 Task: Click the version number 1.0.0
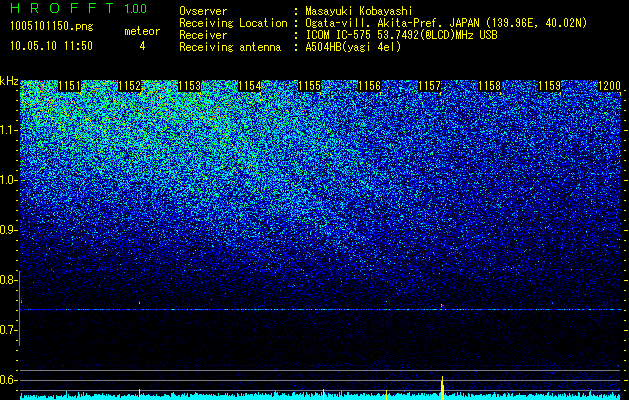(x=136, y=9)
